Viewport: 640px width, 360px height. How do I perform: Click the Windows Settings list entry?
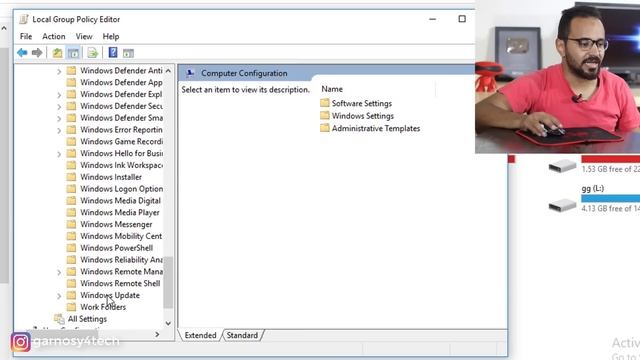[362, 116]
